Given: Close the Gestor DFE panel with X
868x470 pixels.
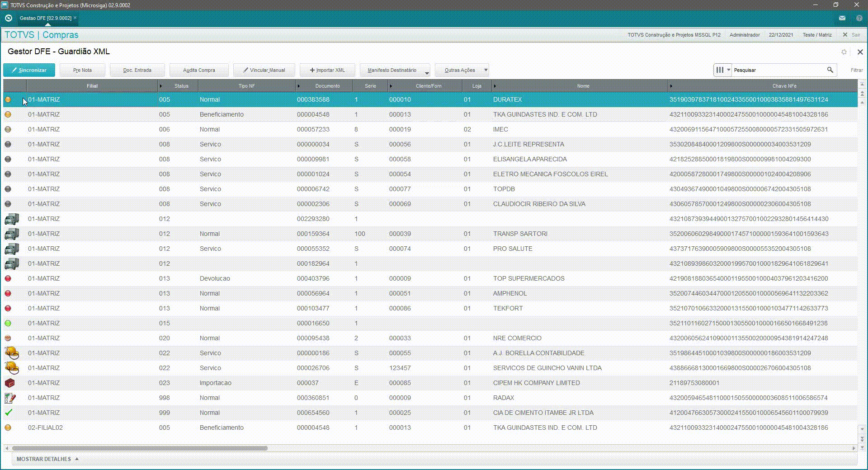Looking at the screenshot, I should point(860,52).
